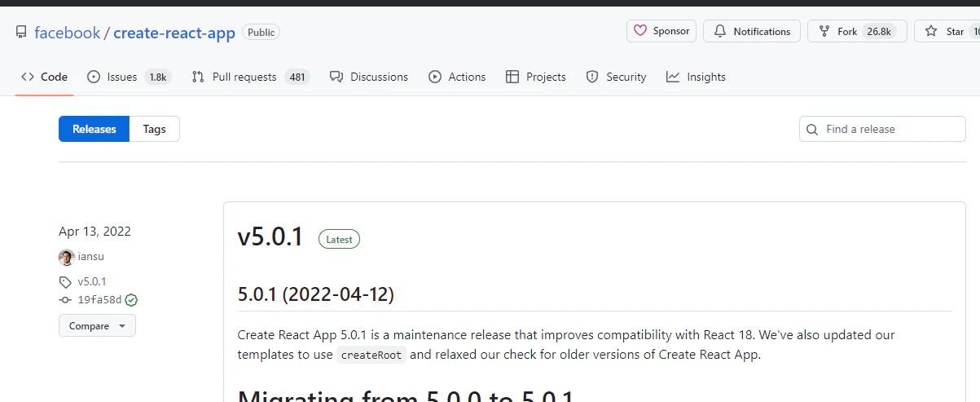Click the 1.8k issues counter
Viewport: 980px width, 402px height.
coord(157,77)
